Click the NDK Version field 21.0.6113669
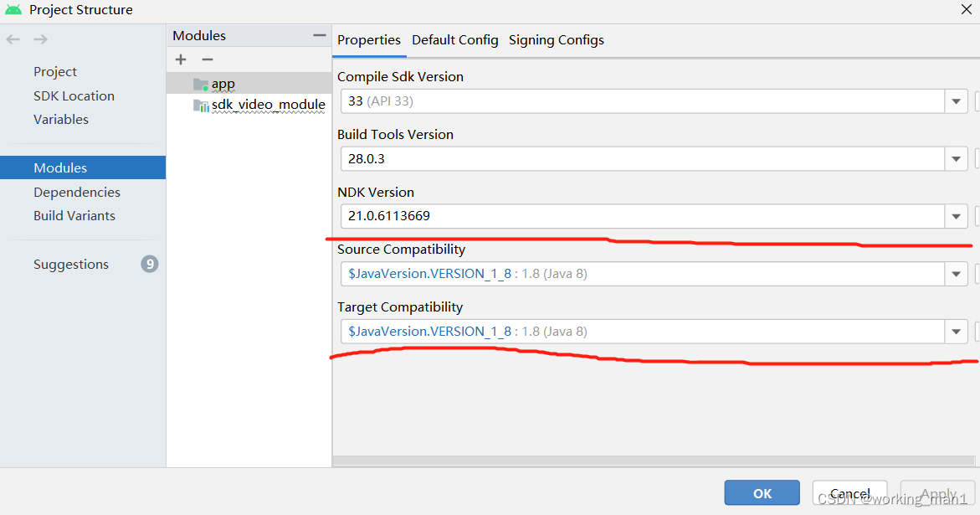Viewport: 980px width, 515px height. [643, 216]
